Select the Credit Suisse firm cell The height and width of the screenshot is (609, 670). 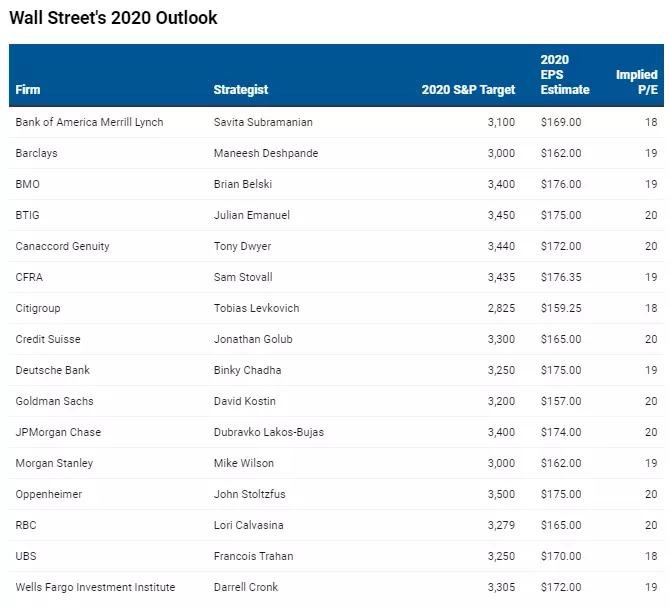point(48,339)
